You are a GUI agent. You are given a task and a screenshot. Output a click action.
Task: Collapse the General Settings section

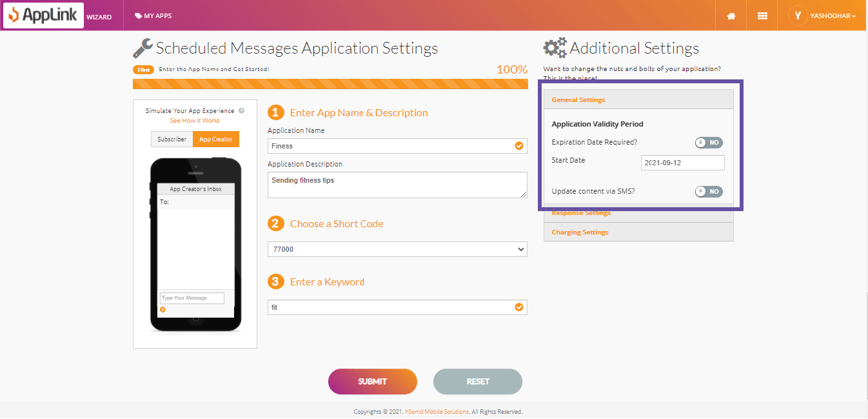point(638,99)
